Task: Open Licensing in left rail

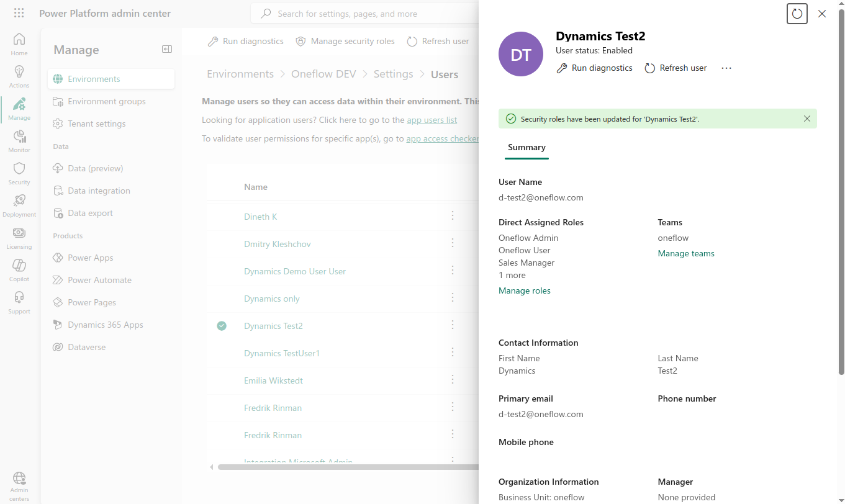Action: pos(19,237)
